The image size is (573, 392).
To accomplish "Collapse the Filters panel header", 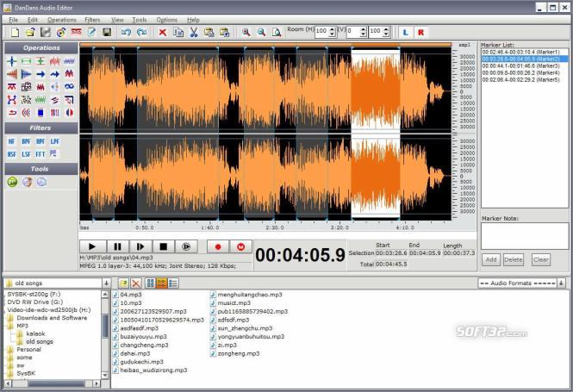I will coord(41,128).
